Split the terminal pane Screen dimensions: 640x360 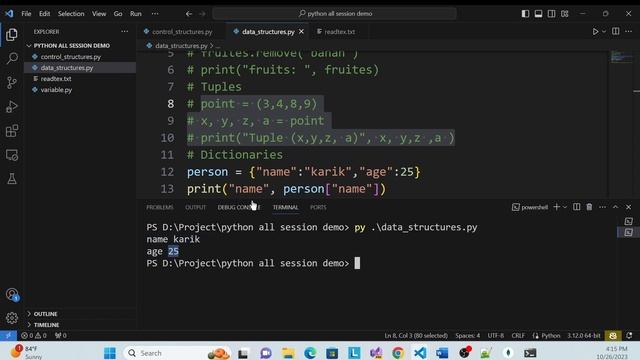coord(576,207)
